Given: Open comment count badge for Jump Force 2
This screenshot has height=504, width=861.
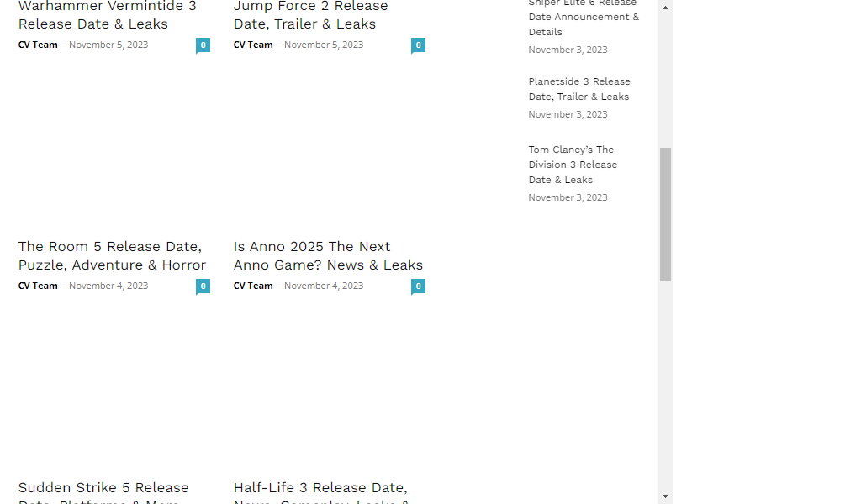Looking at the screenshot, I should click(419, 45).
